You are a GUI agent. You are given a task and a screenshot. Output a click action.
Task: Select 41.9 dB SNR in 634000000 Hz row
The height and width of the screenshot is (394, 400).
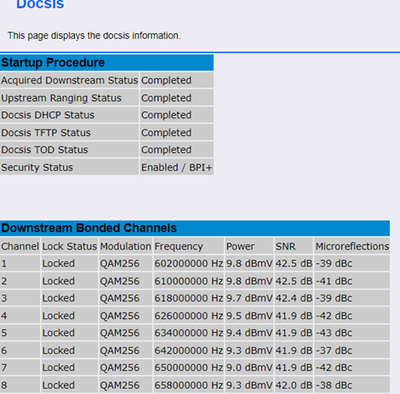click(294, 333)
